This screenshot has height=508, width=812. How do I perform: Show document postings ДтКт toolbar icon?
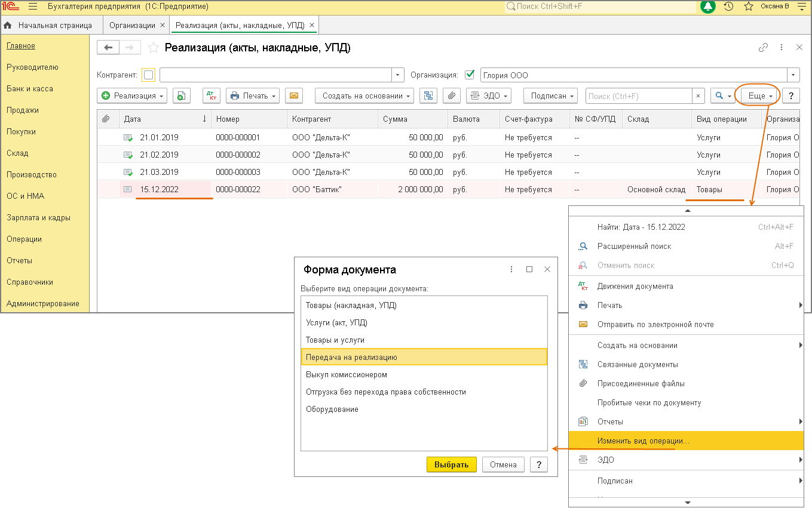pyautogui.click(x=212, y=96)
